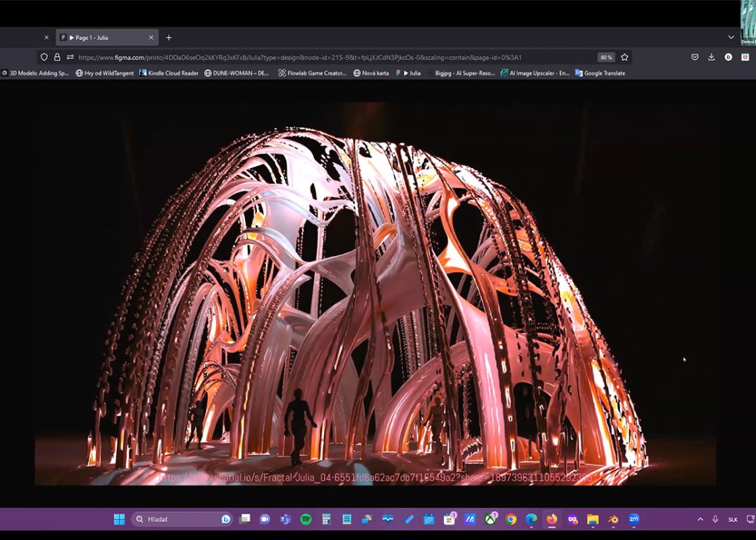Reset the 80% zoom level indicator
The height and width of the screenshot is (540, 756).
pyautogui.click(x=605, y=57)
